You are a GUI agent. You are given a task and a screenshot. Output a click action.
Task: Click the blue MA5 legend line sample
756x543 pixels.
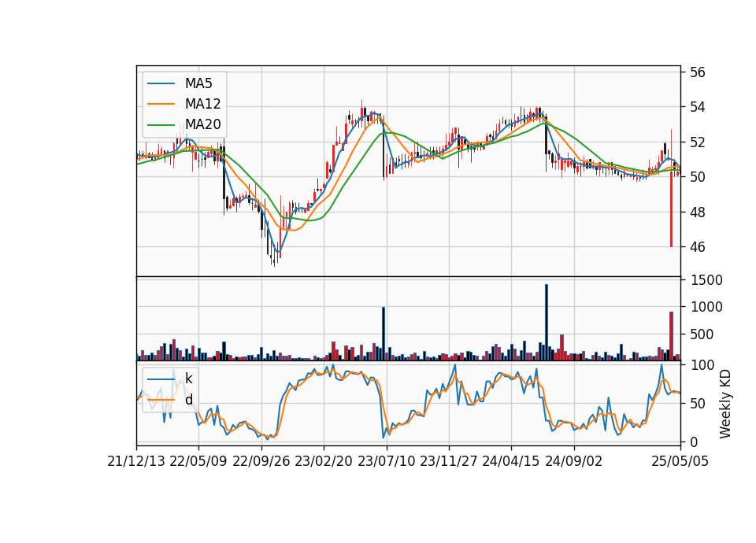161,84
